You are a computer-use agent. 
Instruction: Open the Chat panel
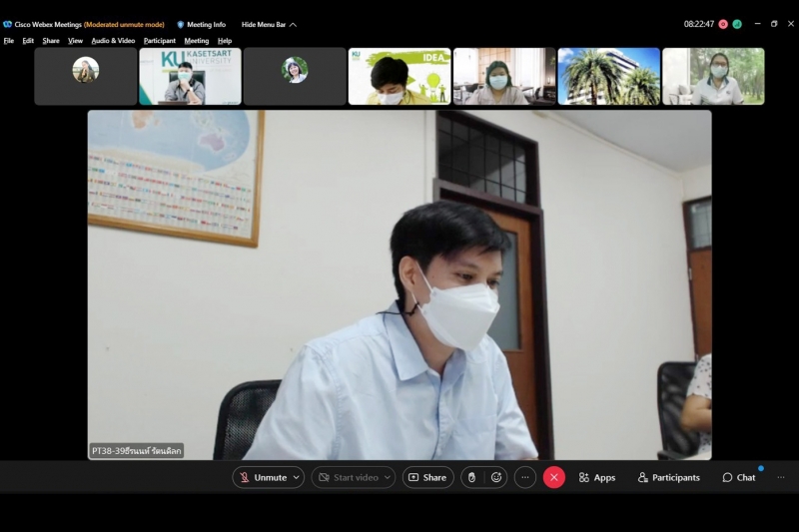(x=739, y=477)
